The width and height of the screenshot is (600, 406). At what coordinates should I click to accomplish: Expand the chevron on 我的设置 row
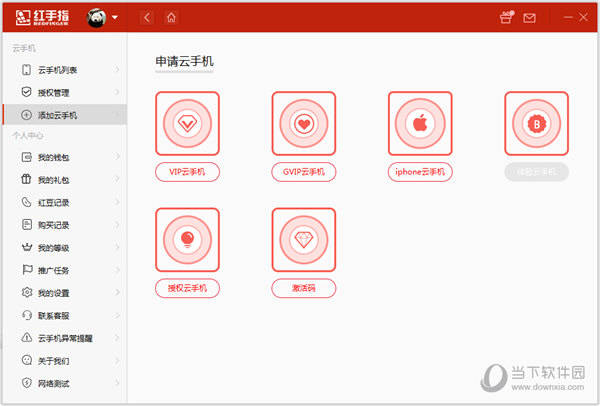[117, 292]
